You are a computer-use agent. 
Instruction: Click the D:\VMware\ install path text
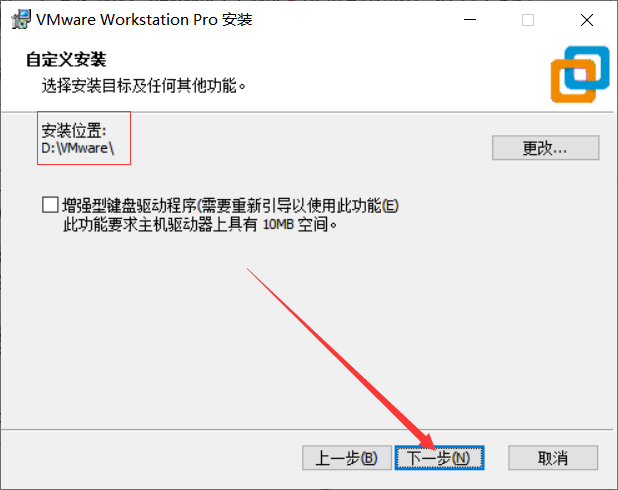click(78, 148)
